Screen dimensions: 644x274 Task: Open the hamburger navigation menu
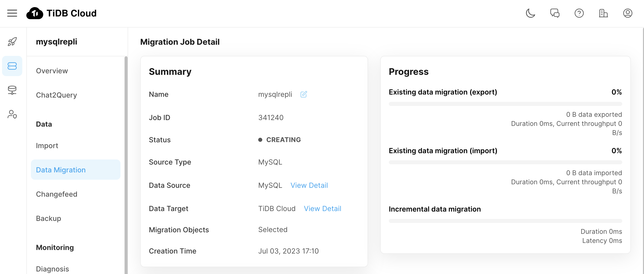tap(12, 13)
